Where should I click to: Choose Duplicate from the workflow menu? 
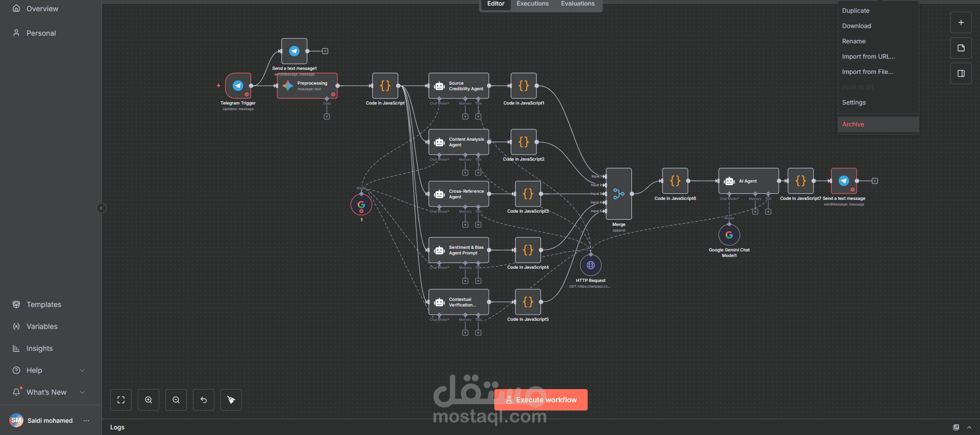coord(878,11)
